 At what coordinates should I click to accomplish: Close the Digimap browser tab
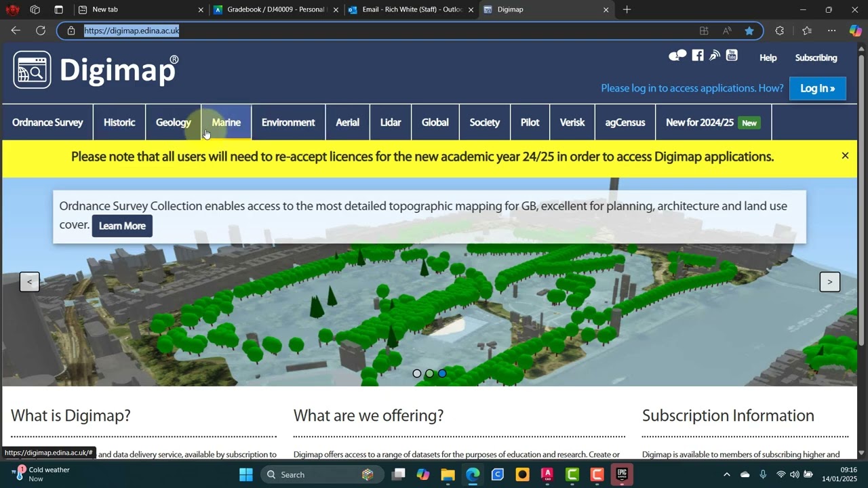pyautogui.click(x=606, y=9)
